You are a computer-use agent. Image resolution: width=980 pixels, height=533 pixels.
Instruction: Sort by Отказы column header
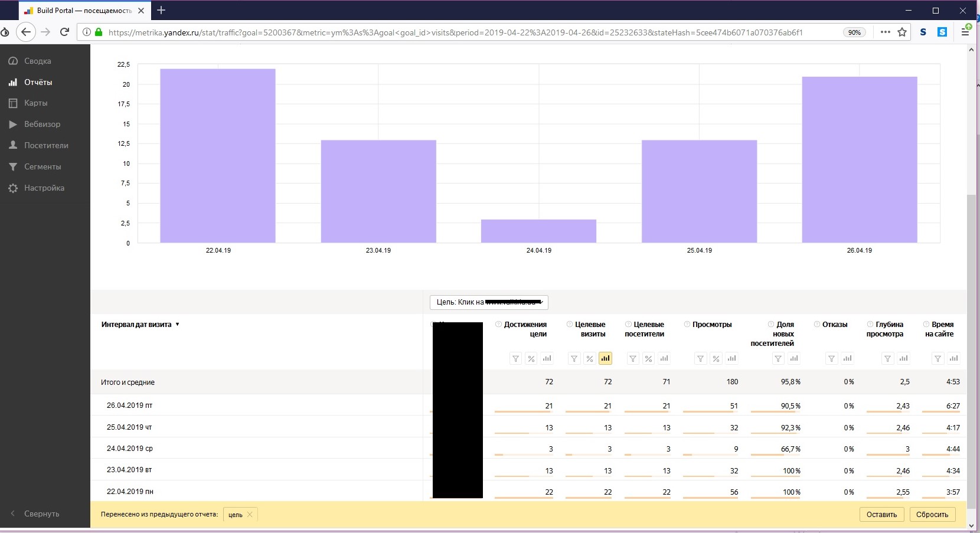pyautogui.click(x=835, y=325)
